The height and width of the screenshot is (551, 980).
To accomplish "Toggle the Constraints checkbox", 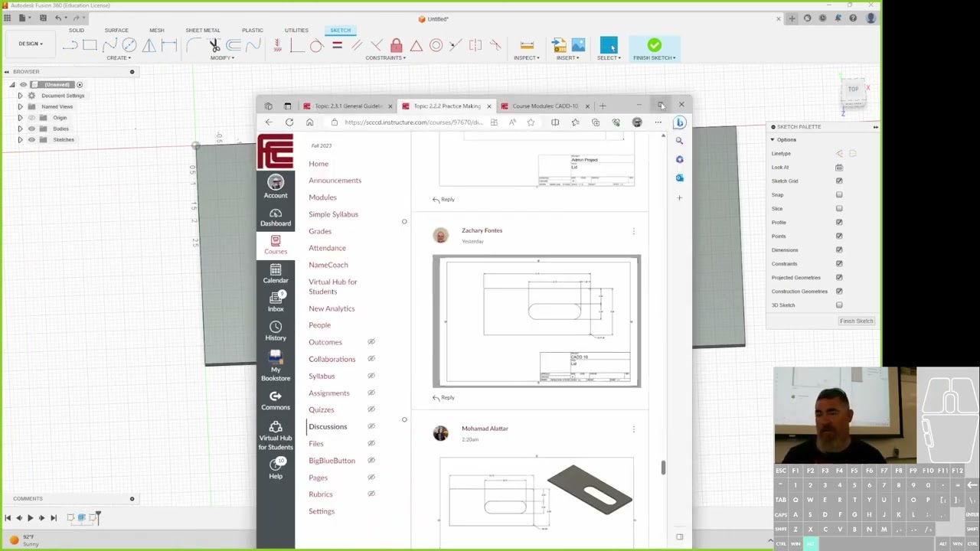I will (839, 263).
